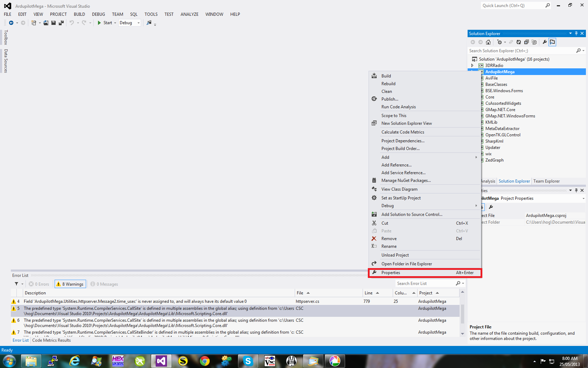
Task: Click the green Start debugging arrow
Action: tap(99, 23)
